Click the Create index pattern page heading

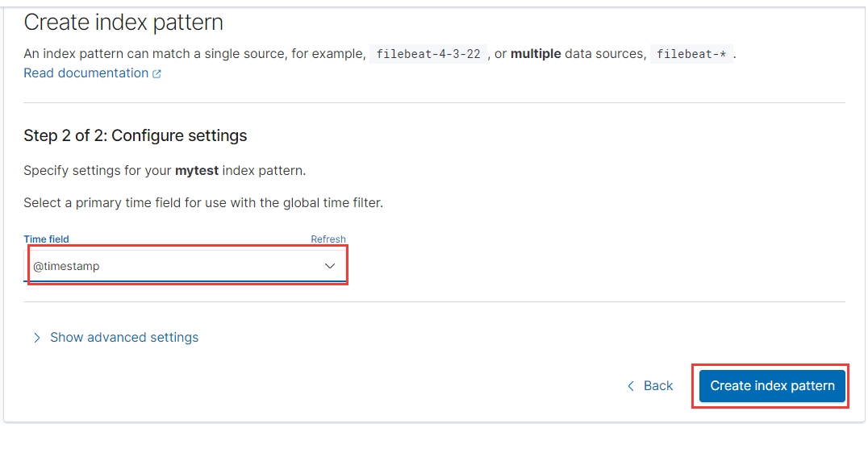click(x=123, y=23)
